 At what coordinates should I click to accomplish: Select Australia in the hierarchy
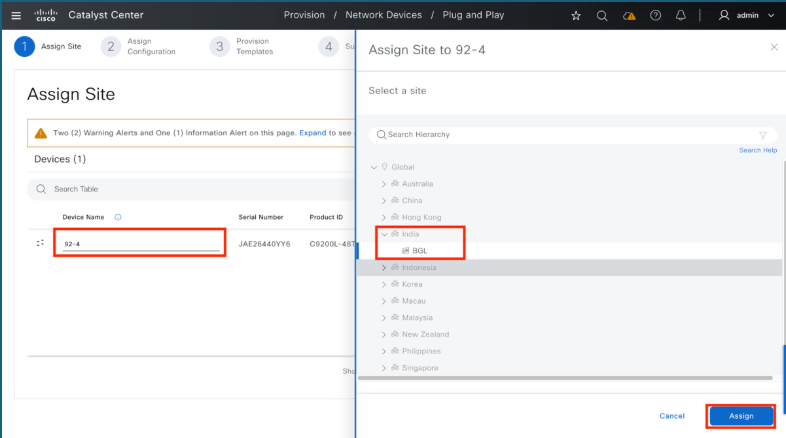417,184
